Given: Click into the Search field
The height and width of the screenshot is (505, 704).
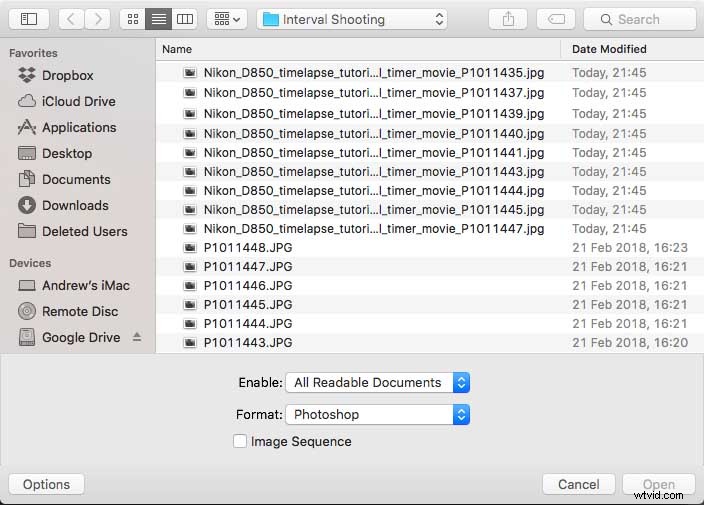Looking at the screenshot, I should coord(640,19).
